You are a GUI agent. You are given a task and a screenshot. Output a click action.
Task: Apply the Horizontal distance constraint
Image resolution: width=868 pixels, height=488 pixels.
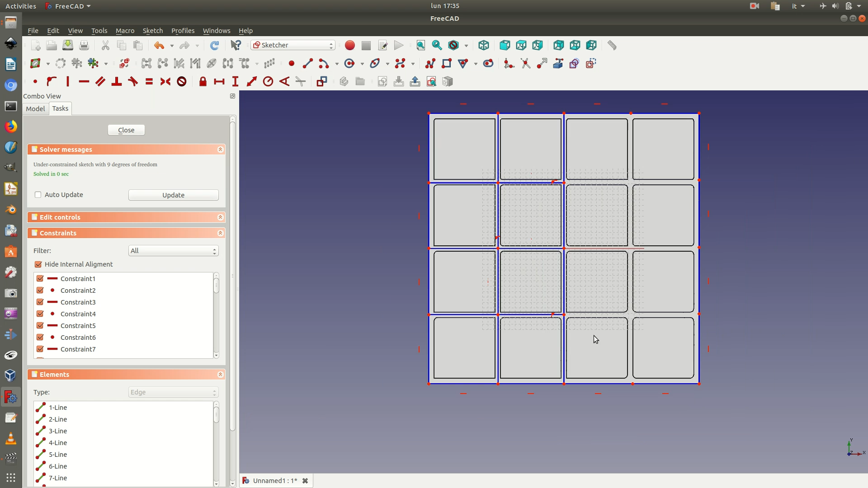pos(219,82)
